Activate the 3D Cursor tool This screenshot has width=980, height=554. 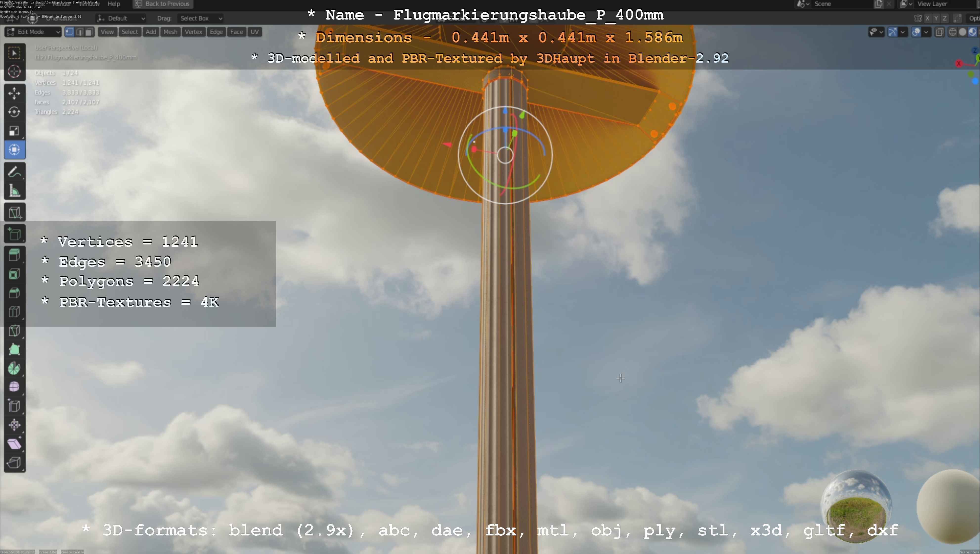pos(14,72)
